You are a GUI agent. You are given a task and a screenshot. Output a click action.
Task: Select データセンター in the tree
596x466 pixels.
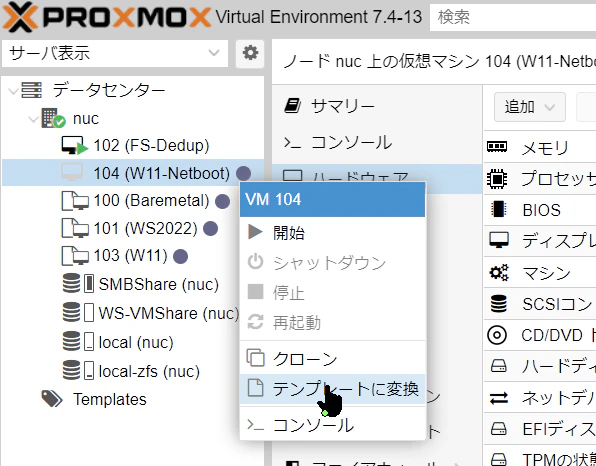coord(109,90)
